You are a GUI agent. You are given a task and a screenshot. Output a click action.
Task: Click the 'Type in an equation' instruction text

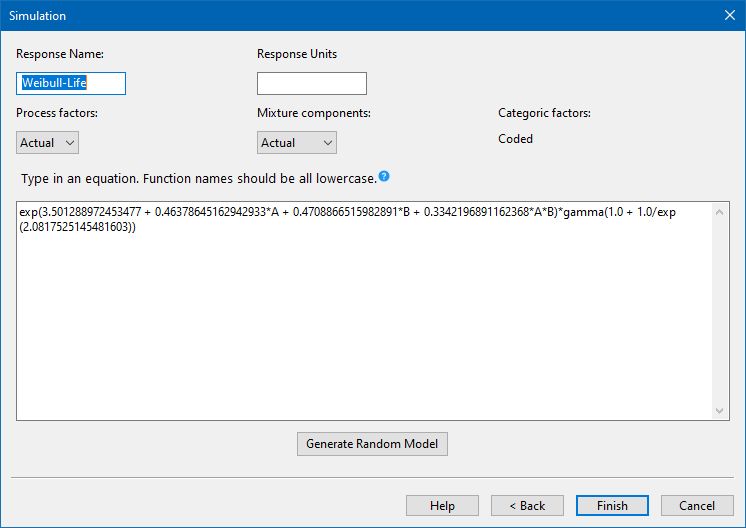[x=199, y=179]
